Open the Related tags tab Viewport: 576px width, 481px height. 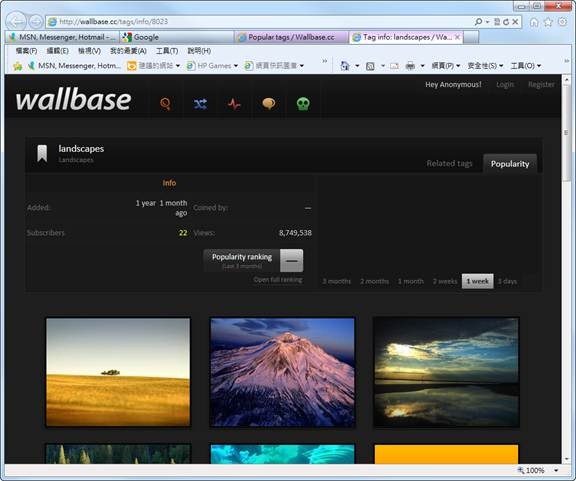449,164
